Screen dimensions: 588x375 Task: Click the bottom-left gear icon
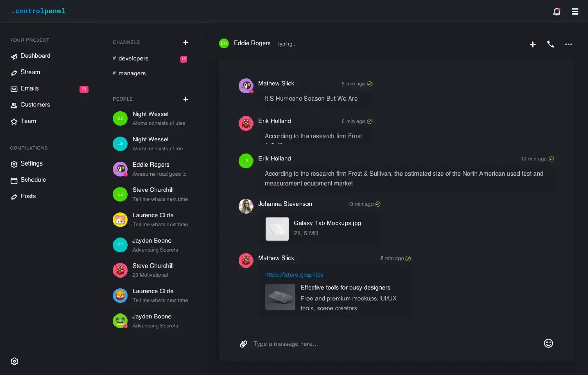click(15, 361)
